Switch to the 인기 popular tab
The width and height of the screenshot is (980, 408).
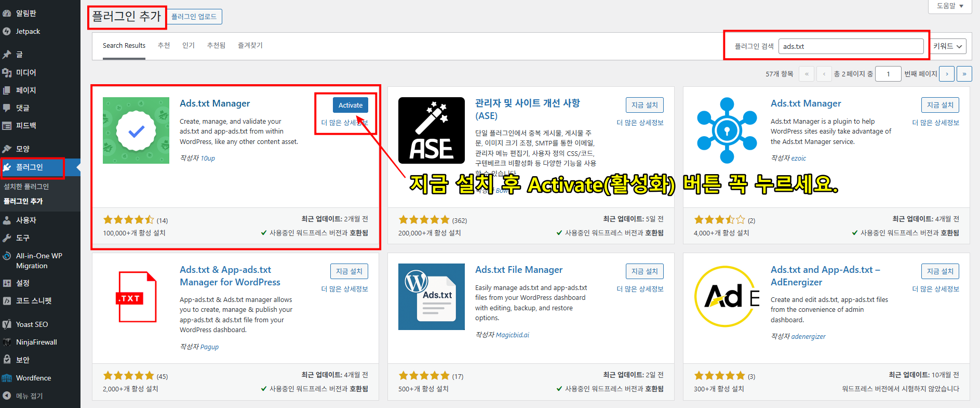[x=189, y=46]
